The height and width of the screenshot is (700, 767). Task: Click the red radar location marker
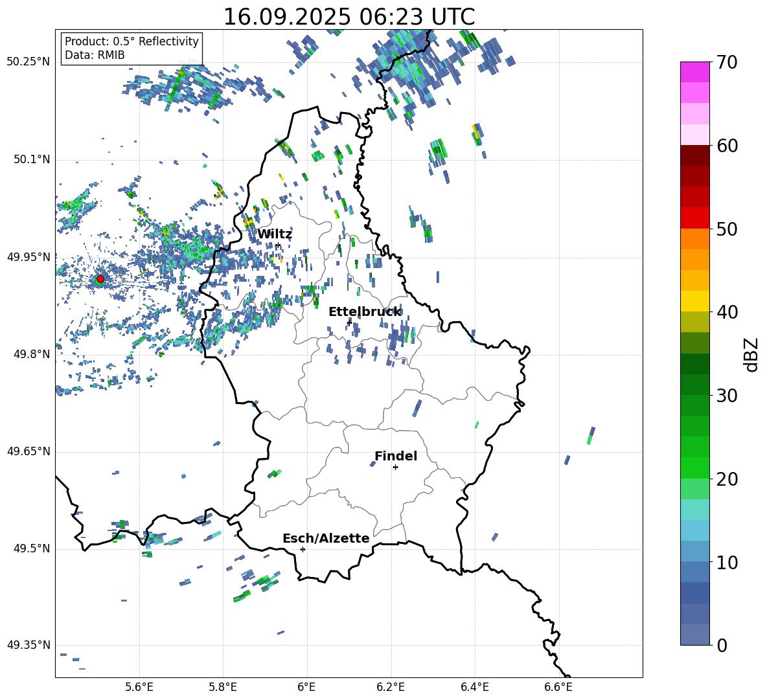click(x=100, y=279)
